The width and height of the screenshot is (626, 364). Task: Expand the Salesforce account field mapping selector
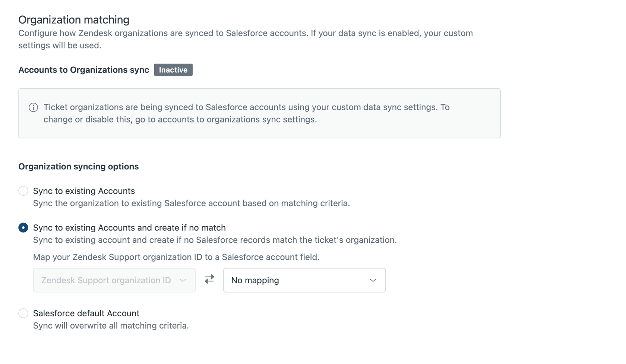[304, 280]
